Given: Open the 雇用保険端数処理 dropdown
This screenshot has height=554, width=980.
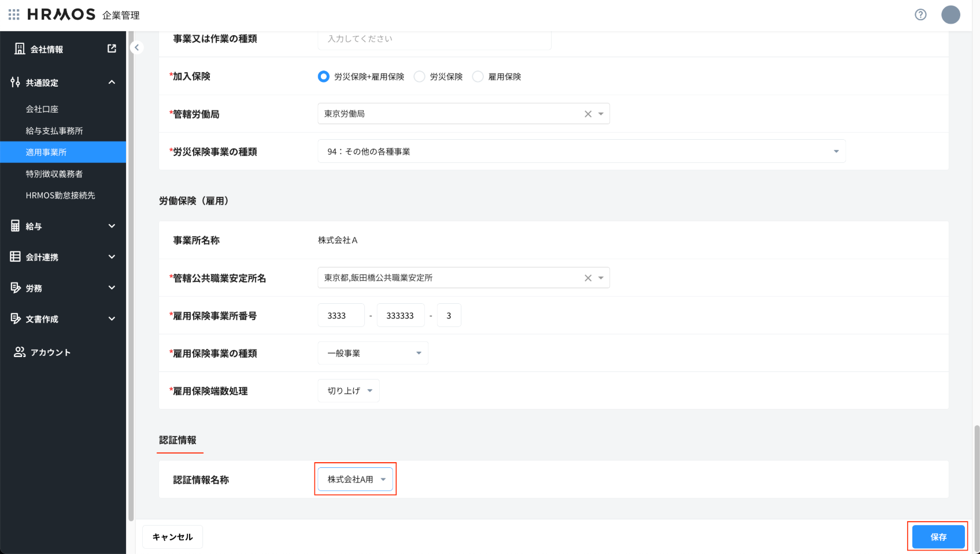Looking at the screenshot, I should (x=349, y=391).
